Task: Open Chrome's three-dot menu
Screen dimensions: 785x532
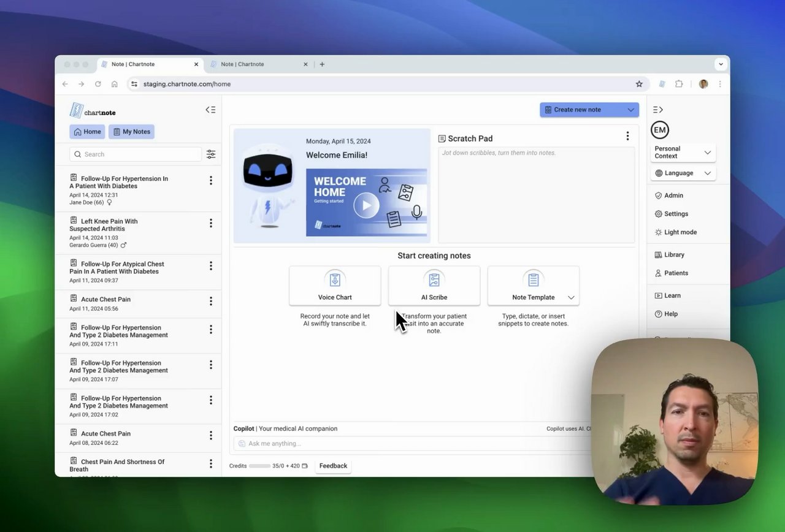Action: coord(720,84)
